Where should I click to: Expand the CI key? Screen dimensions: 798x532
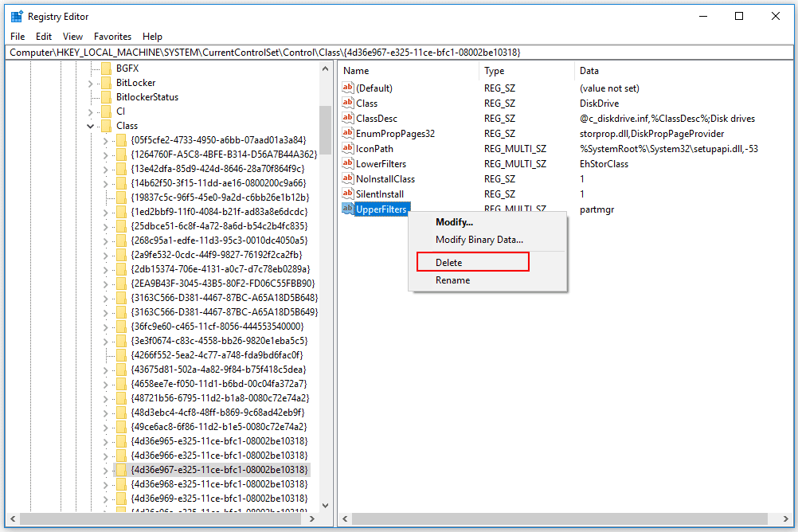coord(91,111)
